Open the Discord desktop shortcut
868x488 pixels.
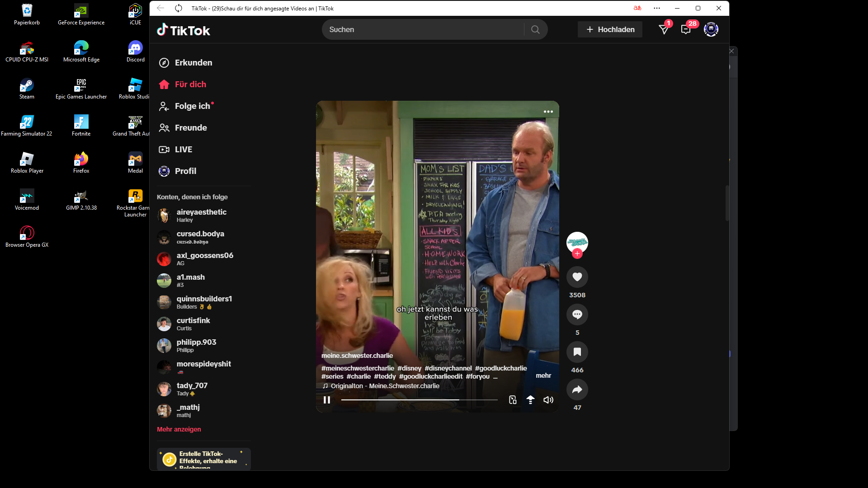click(x=135, y=52)
